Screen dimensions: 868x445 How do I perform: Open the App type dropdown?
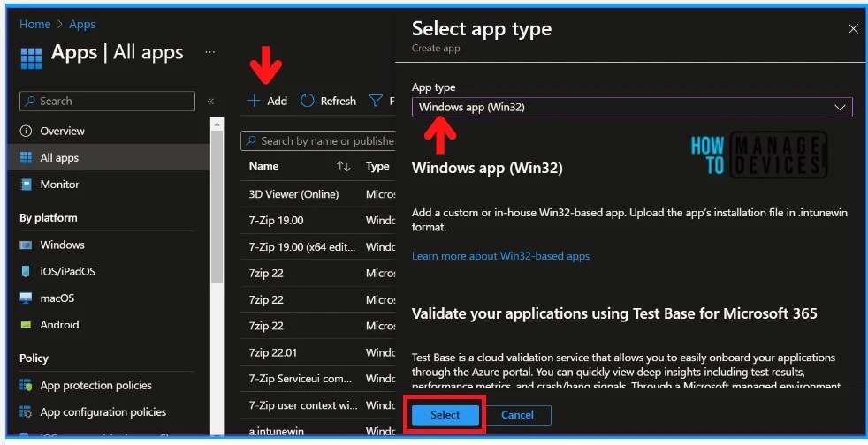[632, 107]
